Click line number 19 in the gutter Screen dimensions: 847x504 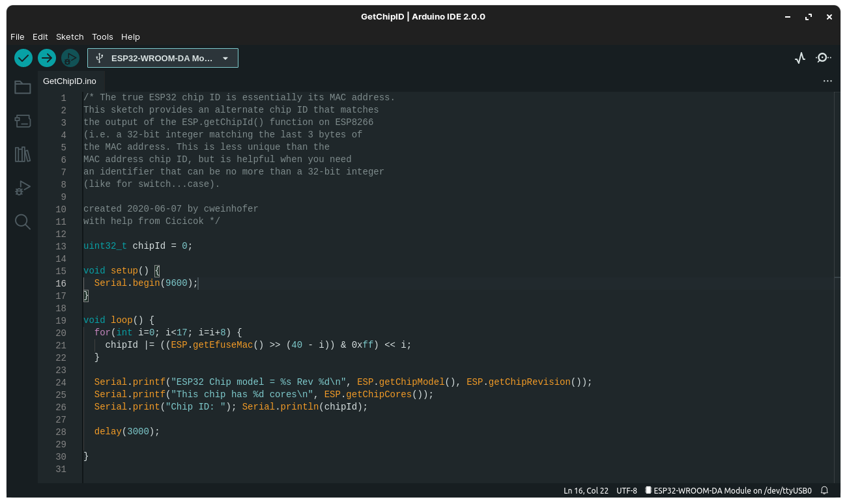[61, 320]
